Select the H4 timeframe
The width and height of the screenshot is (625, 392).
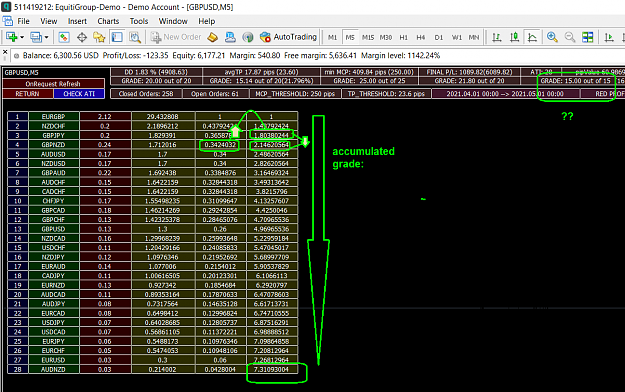(x=421, y=37)
